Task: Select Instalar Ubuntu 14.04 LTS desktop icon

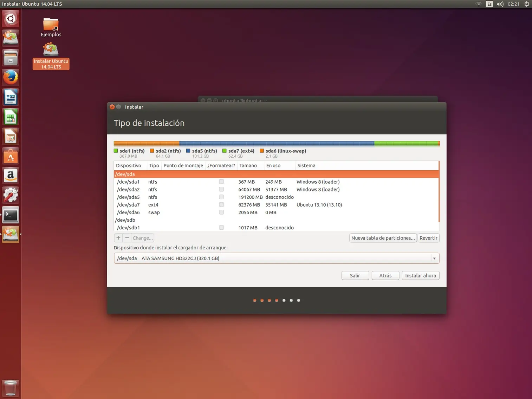Action: pyautogui.click(x=51, y=56)
